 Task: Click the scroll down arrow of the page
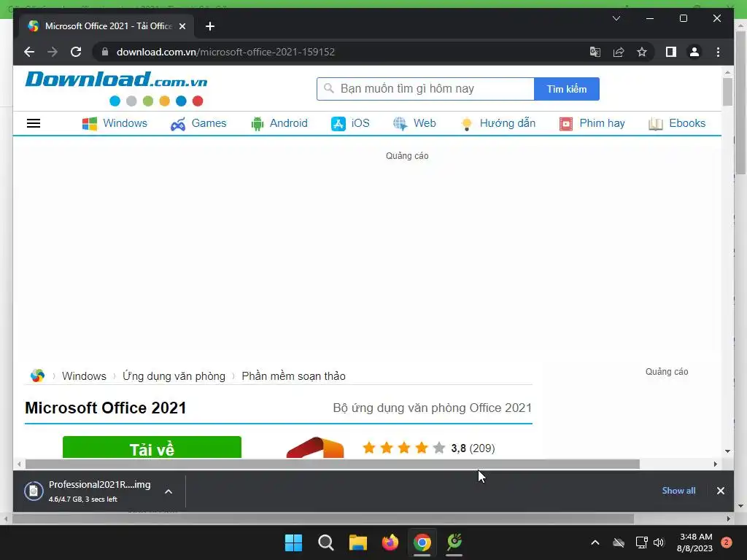[x=727, y=451]
